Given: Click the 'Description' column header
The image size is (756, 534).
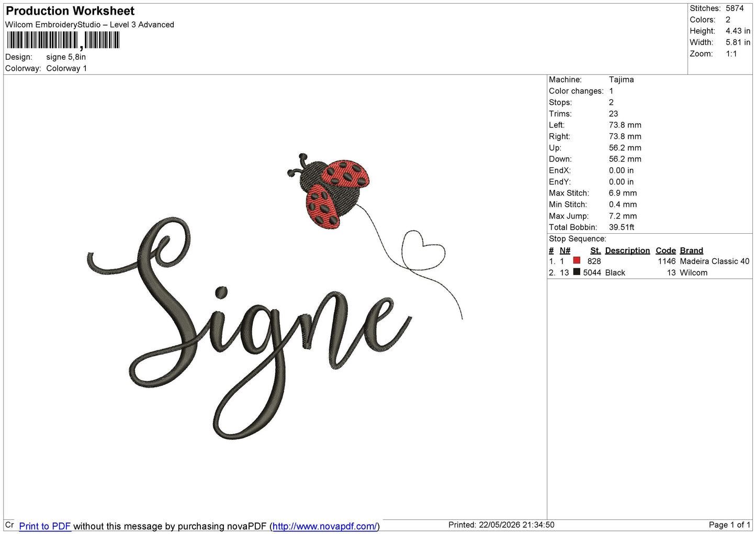Looking at the screenshot, I should pyautogui.click(x=627, y=251).
